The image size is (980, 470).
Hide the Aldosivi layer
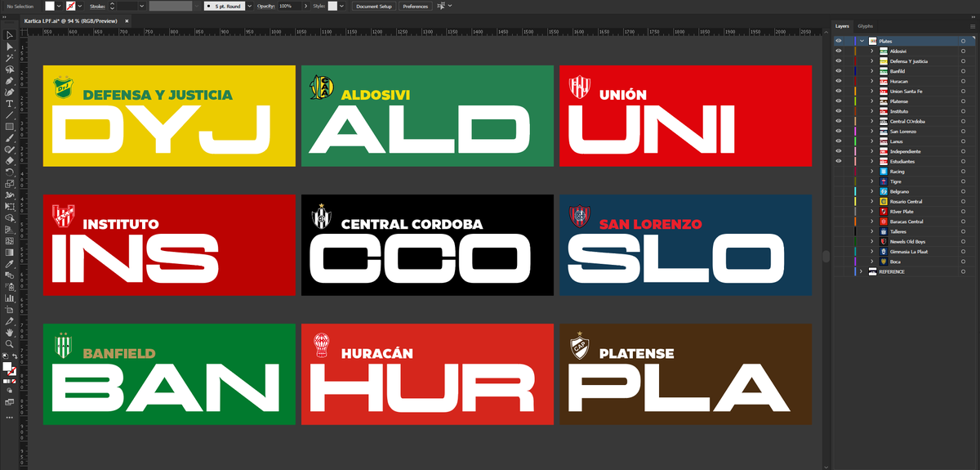point(838,51)
